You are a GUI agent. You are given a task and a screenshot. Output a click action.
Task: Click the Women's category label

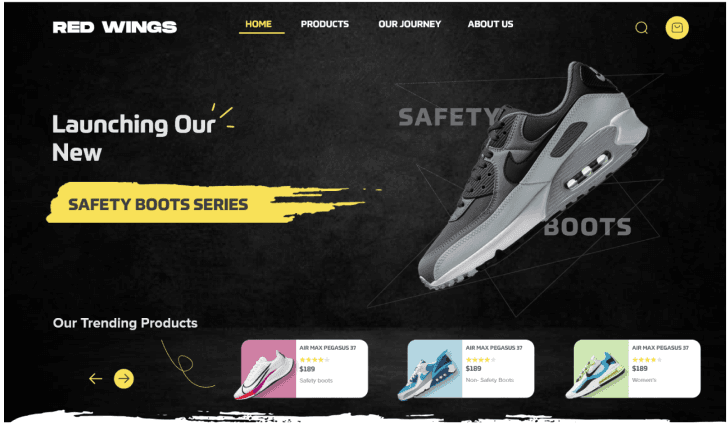tap(644, 380)
